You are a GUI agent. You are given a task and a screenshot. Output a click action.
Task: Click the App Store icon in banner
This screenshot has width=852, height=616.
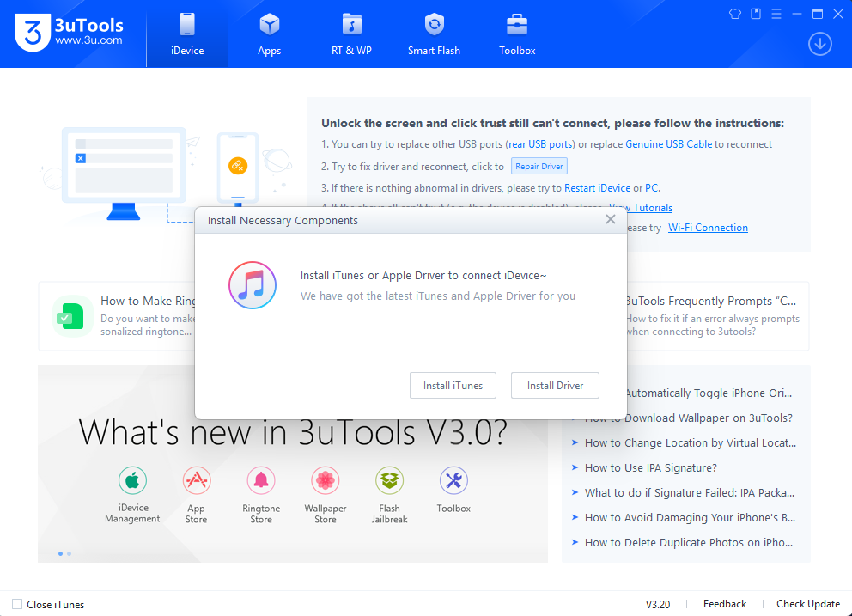click(196, 480)
